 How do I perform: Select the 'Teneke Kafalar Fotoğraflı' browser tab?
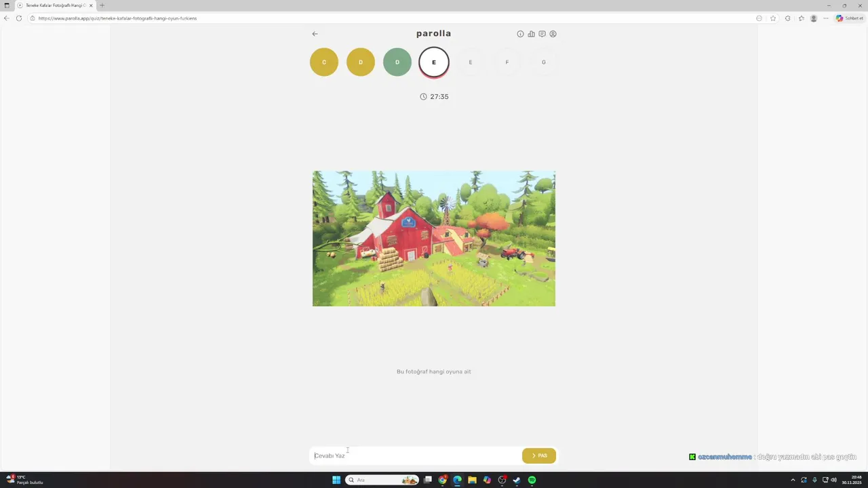tap(54, 5)
